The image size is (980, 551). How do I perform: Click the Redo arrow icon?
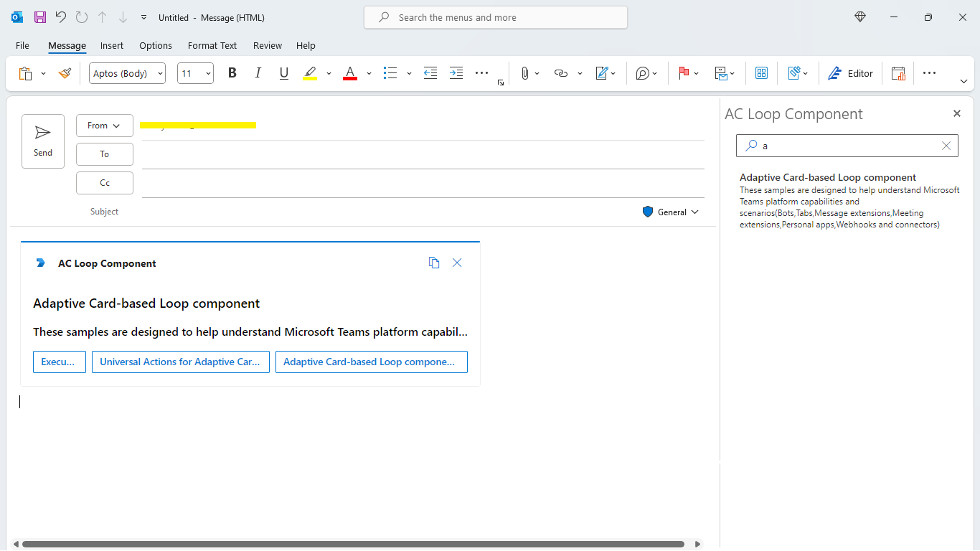[82, 17]
